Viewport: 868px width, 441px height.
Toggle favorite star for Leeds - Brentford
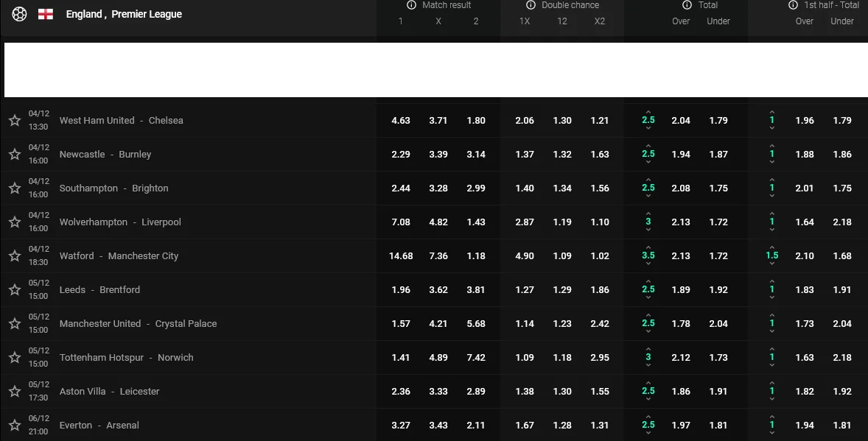(14, 290)
